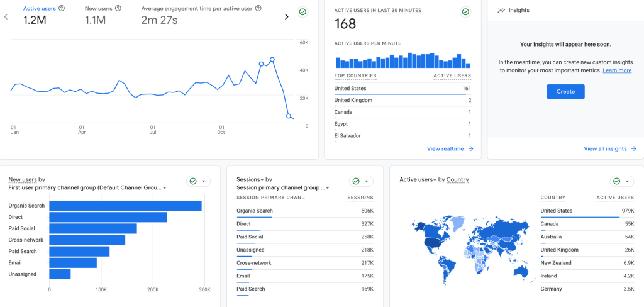This screenshot has height=307, width=644.
Task: Click the lowest marked point on line chart
Action: (x=289, y=116)
